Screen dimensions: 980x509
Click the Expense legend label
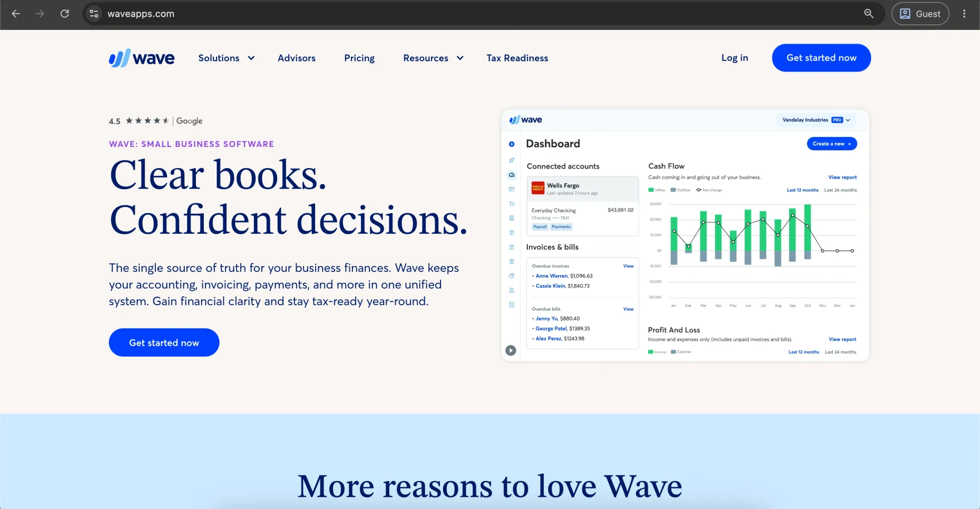684,352
